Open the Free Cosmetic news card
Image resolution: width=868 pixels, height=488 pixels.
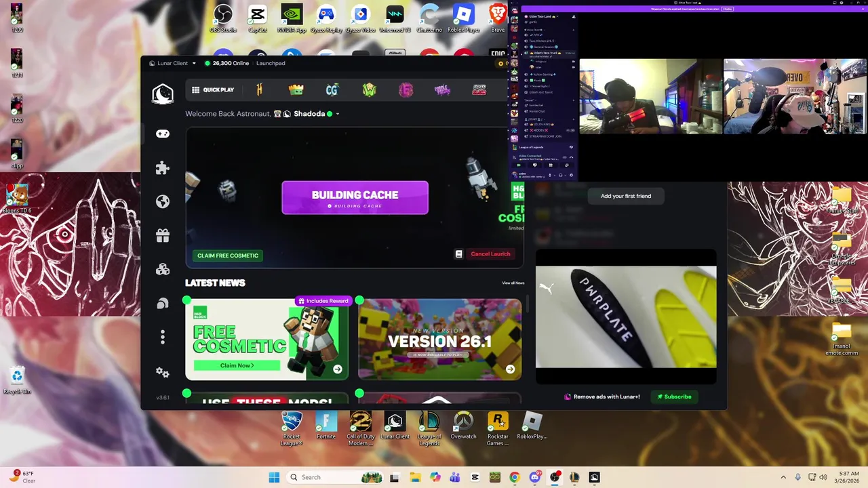point(267,339)
